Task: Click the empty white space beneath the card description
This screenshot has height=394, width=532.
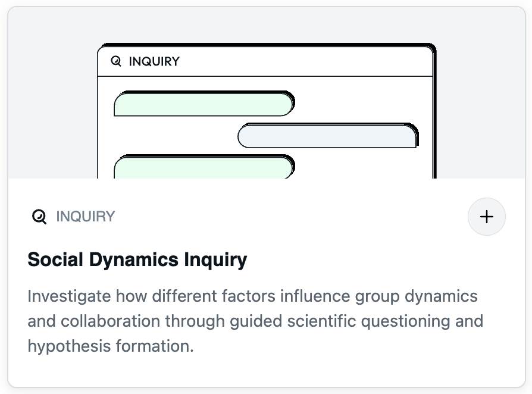Action: pos(267,371)
